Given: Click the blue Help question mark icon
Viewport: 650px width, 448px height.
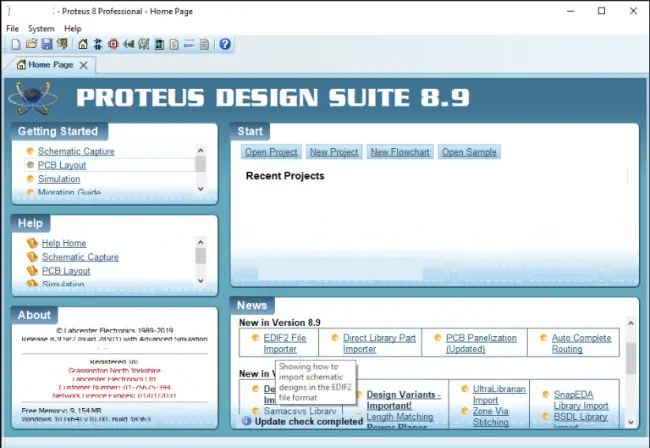Looking at the screenshot, I should [x=225, y=44].
